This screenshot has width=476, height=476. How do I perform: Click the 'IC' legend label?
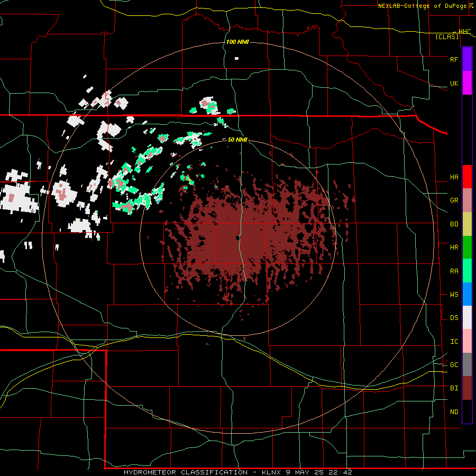tap(454, 342)
